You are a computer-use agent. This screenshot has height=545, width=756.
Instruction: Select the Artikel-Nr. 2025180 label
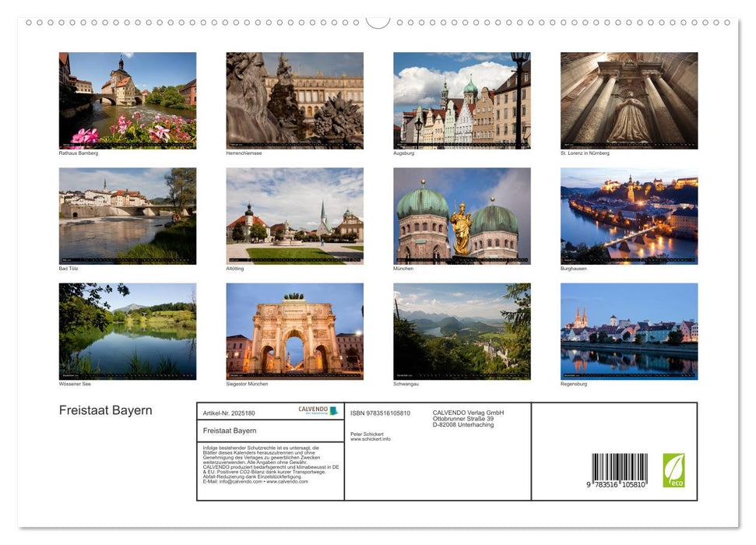pos(230,413)
